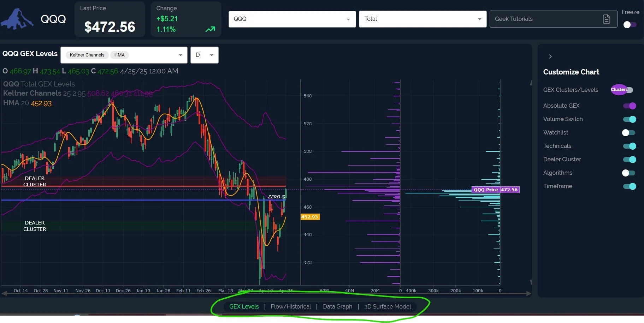Click the 540 price axis label
This screenshot has height=323, width=644.
[x=308, y=96]
